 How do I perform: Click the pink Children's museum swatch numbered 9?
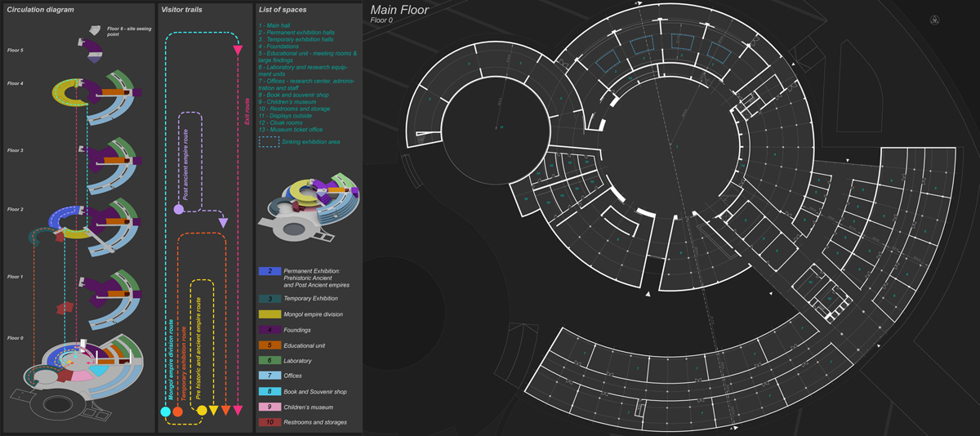(269, 407)
